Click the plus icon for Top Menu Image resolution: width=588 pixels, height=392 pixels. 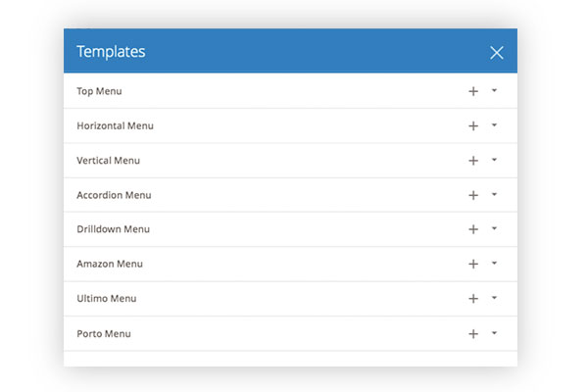pyautogui.click(x=473, y=91)
